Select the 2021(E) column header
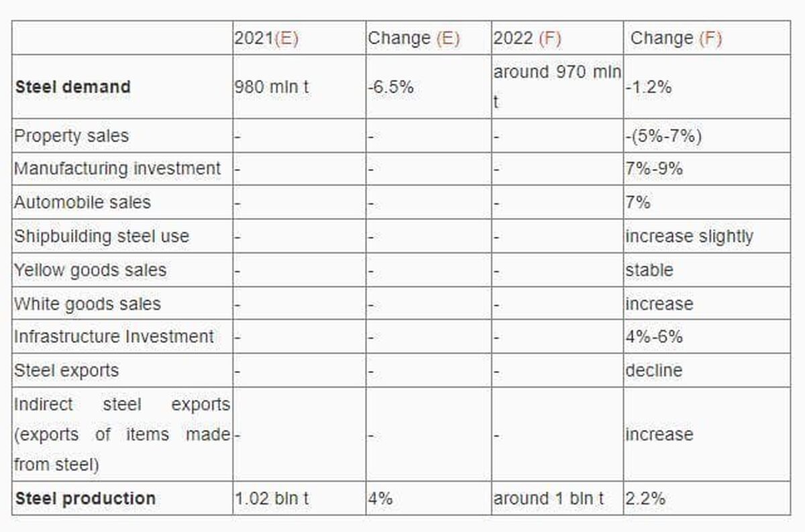Image resolution: width=805 pixels, height=532 pixels. pos(266,38)
